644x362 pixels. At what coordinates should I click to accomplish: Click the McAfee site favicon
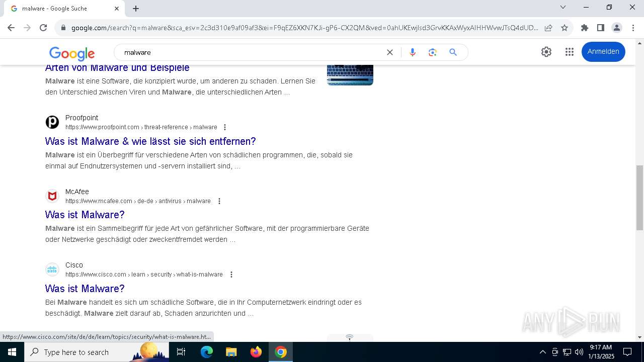52,196
